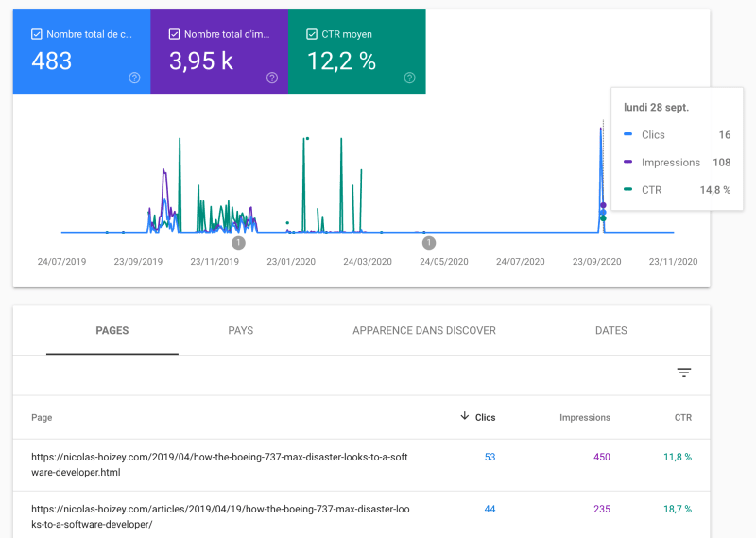Click the help icon on total impressions card
This screenshot has height=538, width=756.
(x=272, y=78)
